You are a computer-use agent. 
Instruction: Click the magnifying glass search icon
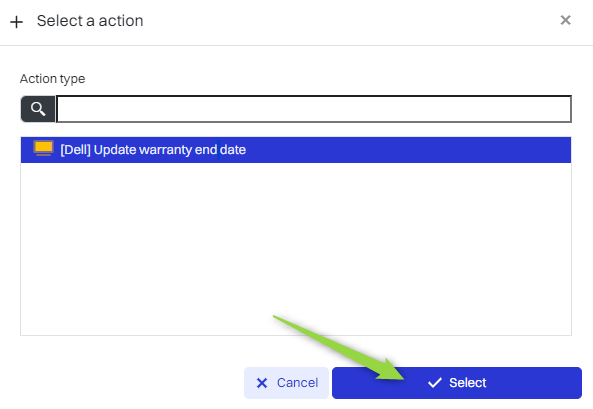coord(38,109)
